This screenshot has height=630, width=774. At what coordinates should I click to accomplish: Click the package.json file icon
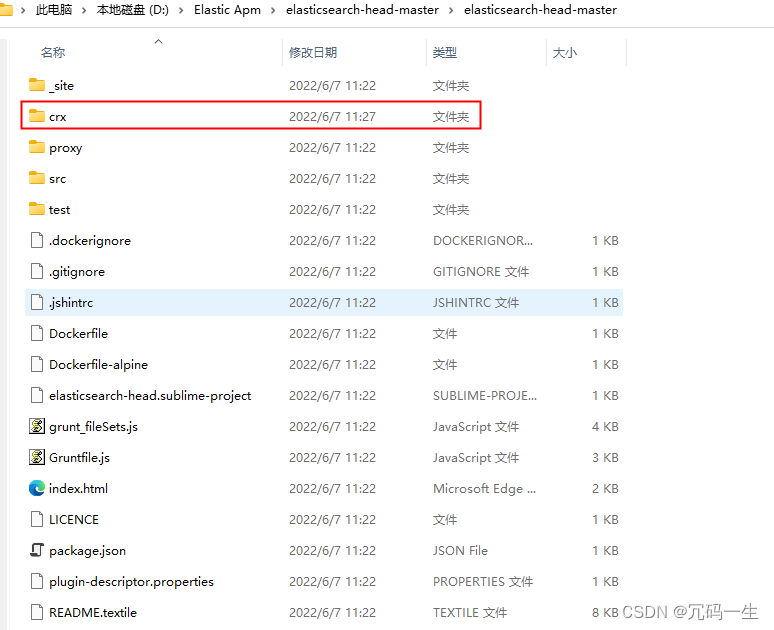click(x=37, y=550)
